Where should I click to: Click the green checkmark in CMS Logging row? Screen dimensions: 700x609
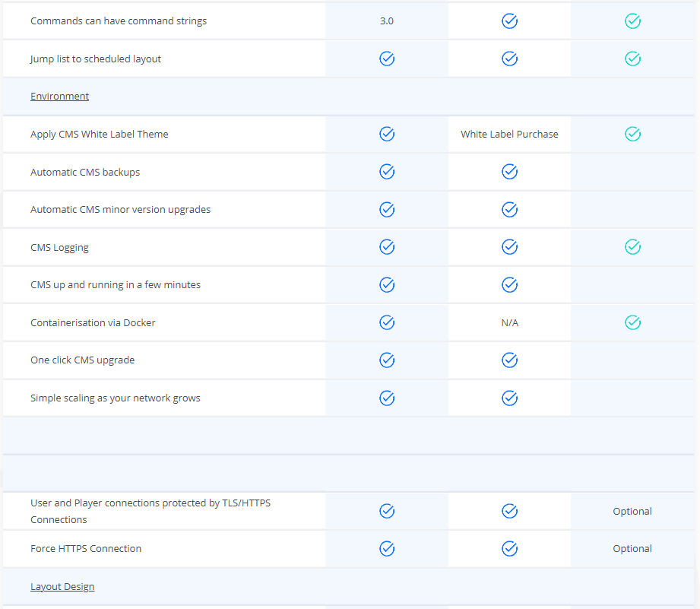(632, 247)
